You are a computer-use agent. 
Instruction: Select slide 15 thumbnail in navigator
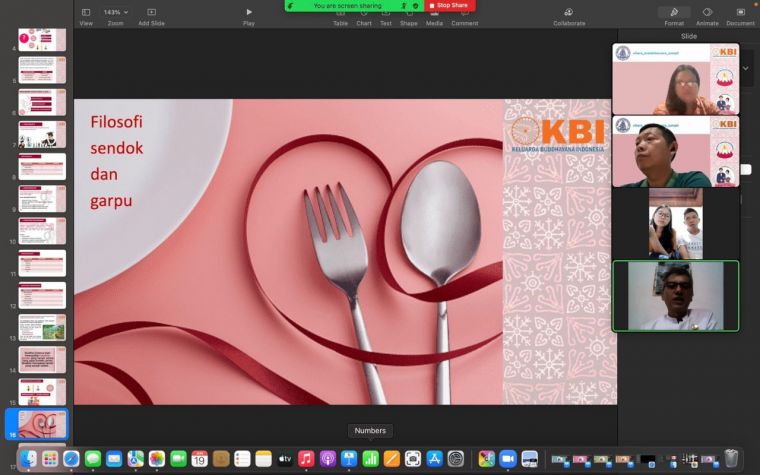(x=42, y=391)
